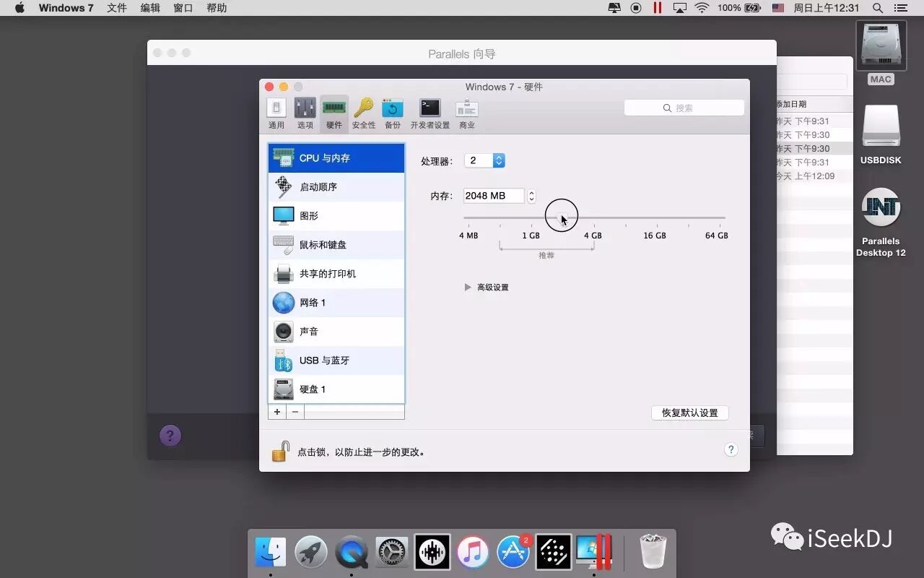Select USB 与蓝牙 in the hardware list
Screen dimensions: 924x578
tap(336, 361)
